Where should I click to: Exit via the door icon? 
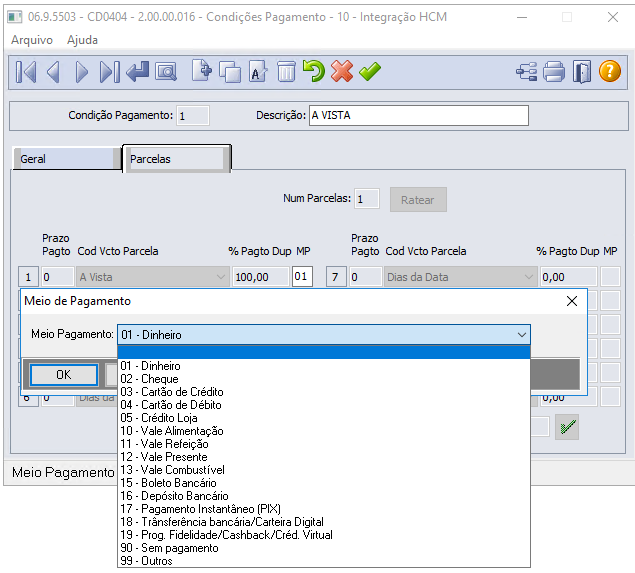[582, 72]
